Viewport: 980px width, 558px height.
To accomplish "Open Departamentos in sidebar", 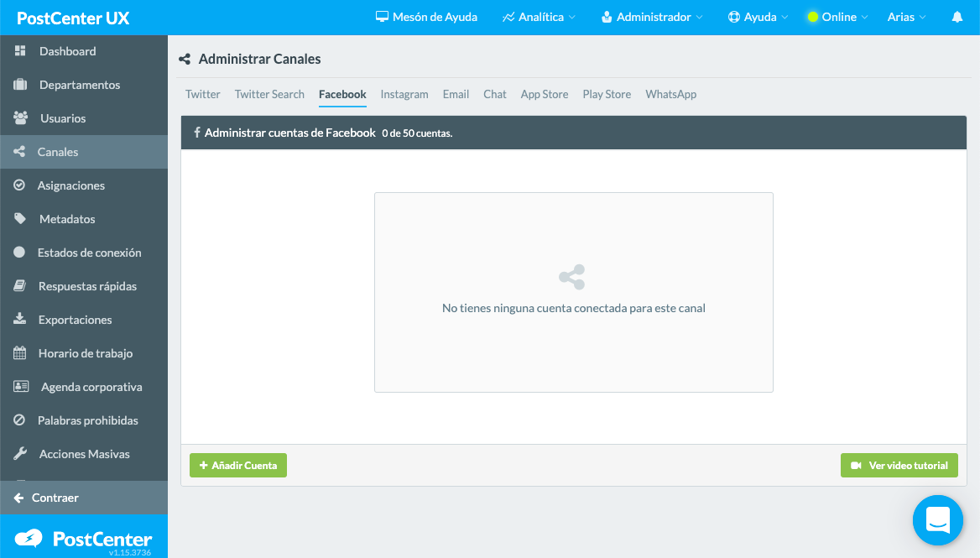I will coord(84,85).
